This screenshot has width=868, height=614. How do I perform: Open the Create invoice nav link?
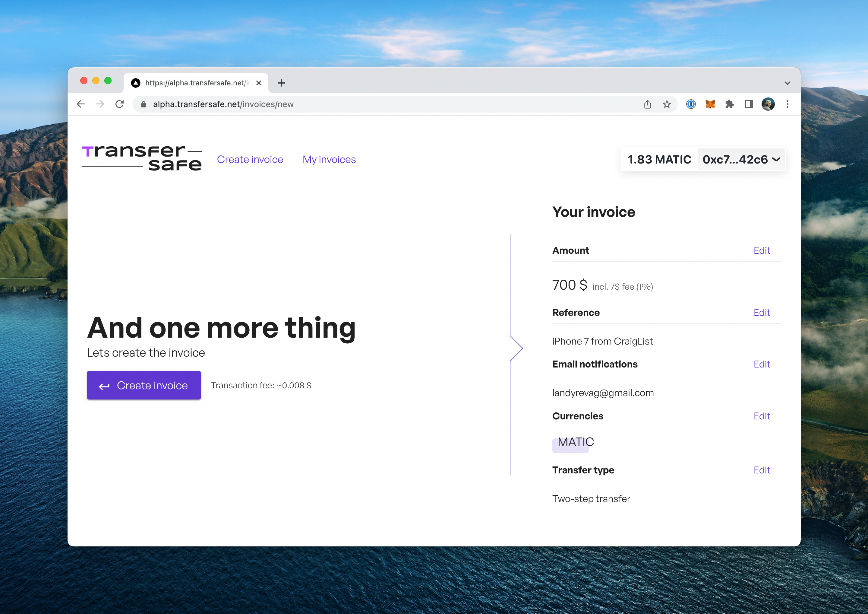(x=250, y=159)
